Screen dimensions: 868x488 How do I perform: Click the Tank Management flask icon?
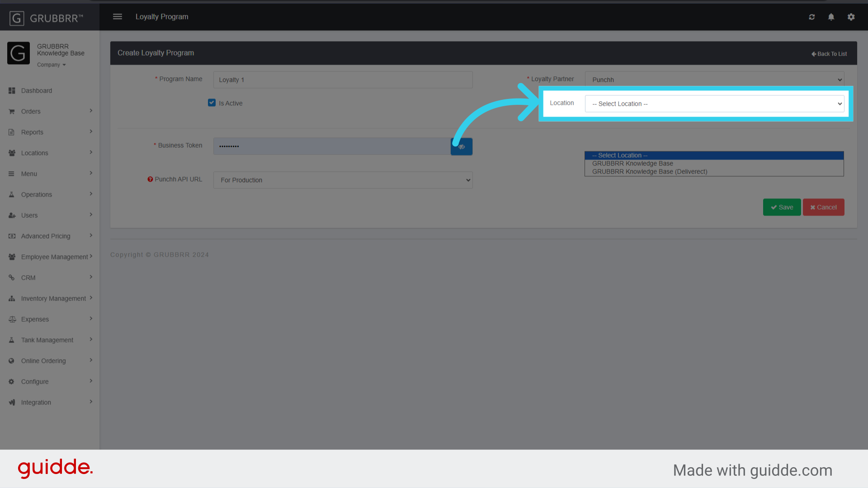[12, 340]
